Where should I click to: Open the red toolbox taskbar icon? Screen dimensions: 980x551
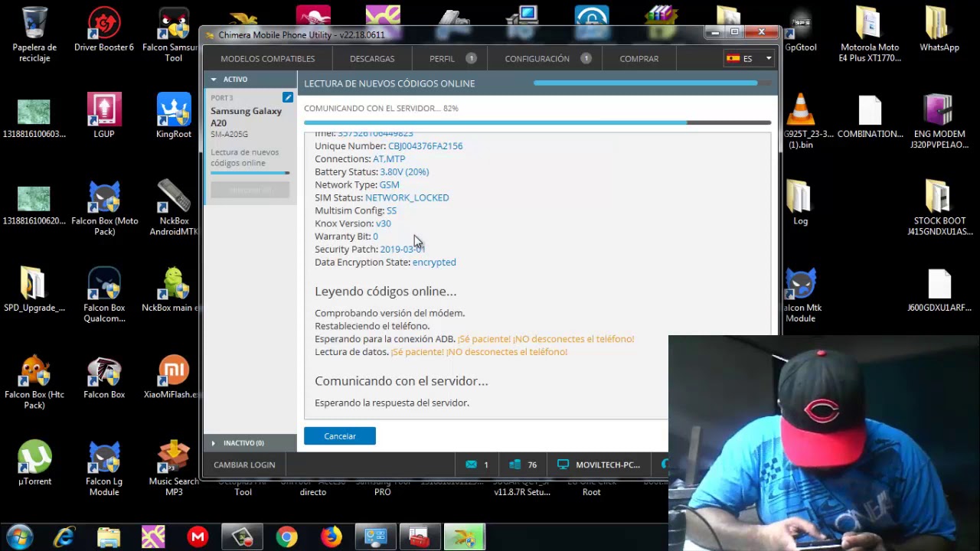pos(420,537)
